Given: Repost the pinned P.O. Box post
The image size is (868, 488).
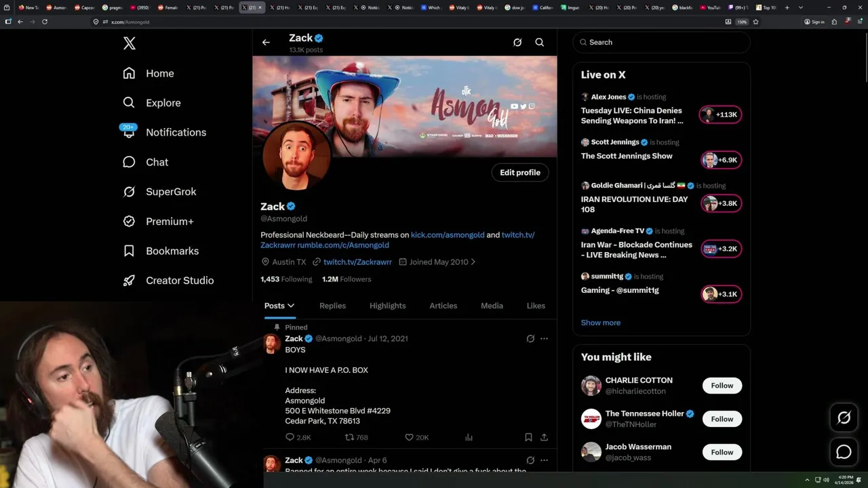Looking at the screenshot, I should pos(357,438).
